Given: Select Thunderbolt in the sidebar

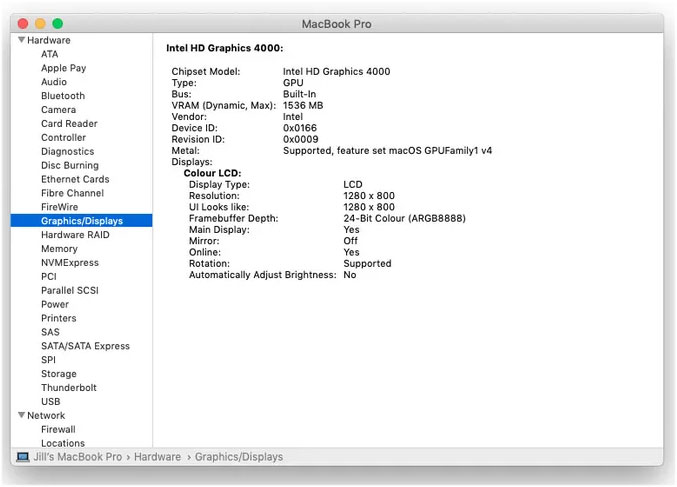Looking at the screenshot, I should [x=69, y=387].
